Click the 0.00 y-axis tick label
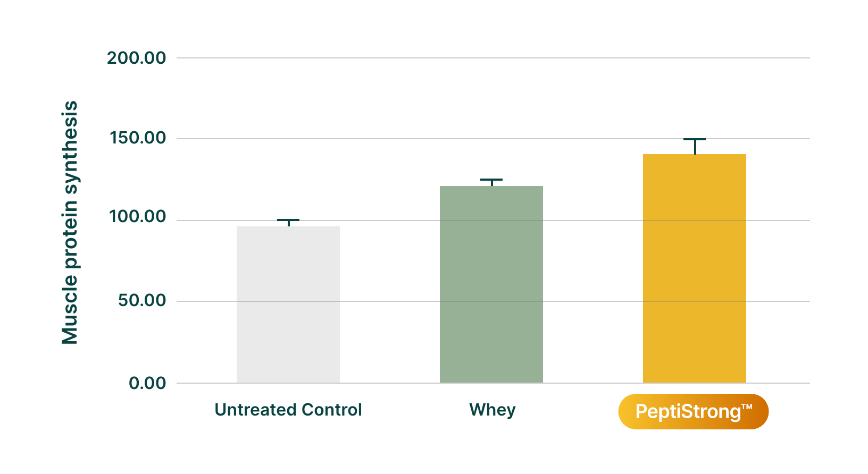The height and width of the screenshot is (474, 868). pyautogui.click(x=147, y=383)
